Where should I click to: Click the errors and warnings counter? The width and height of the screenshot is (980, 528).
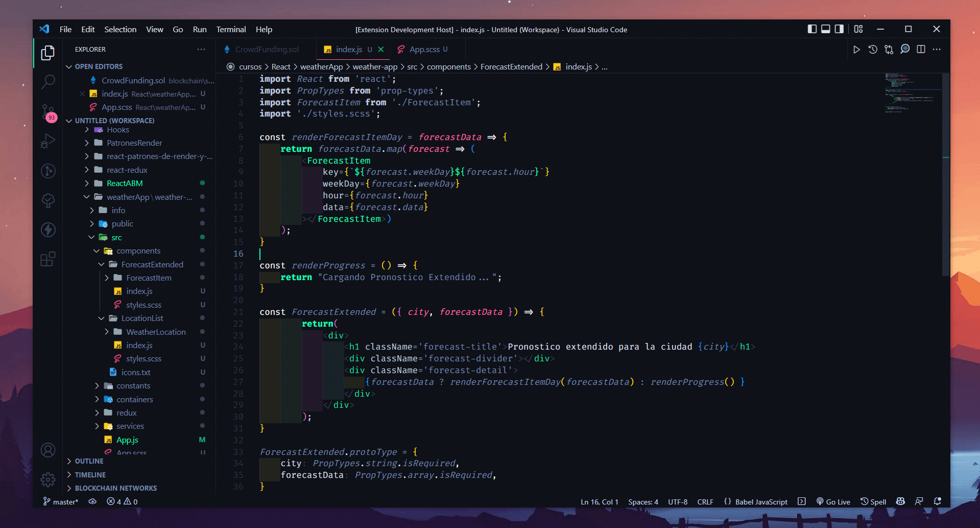click(122, 502)
